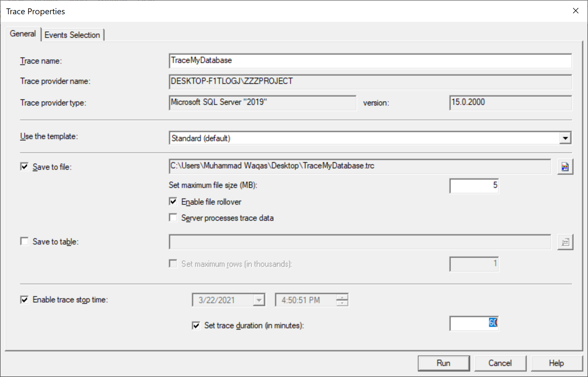
Task: Select the General tab
Action: click(23, 34)
